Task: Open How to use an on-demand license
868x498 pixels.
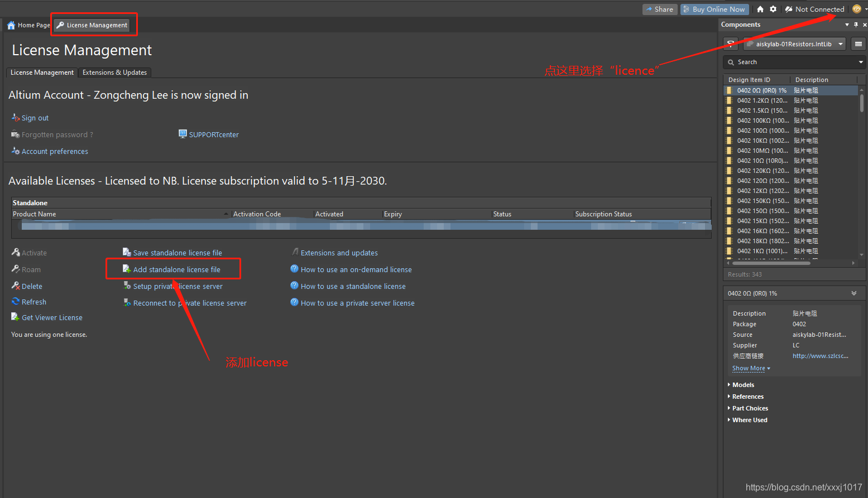Action: [356, 269]
